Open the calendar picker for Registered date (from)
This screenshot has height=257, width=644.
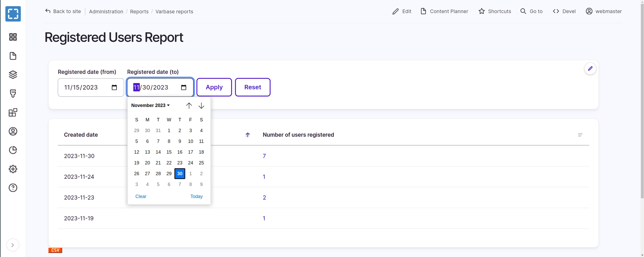coord(114,87)
